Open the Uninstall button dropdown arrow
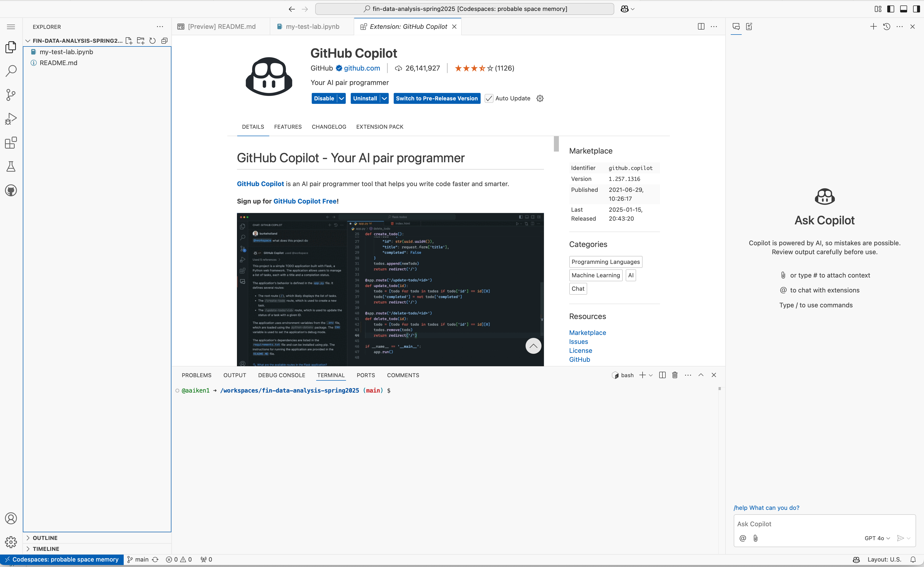924x567 pixels. 384,98
